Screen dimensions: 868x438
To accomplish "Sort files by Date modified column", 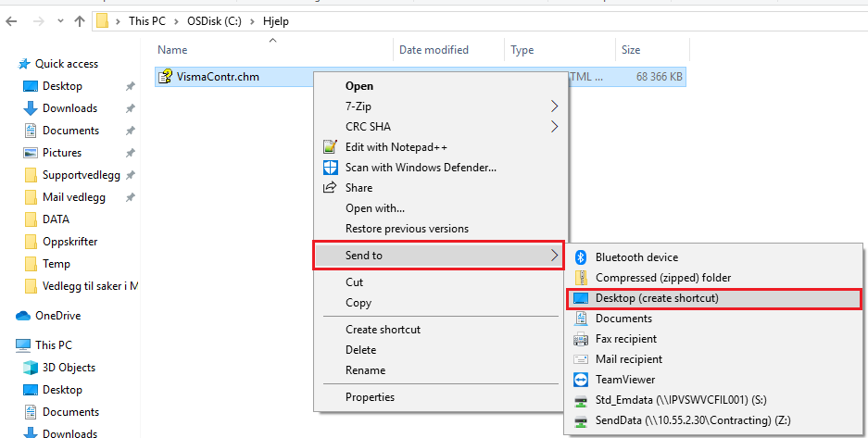I will (434, 50).
